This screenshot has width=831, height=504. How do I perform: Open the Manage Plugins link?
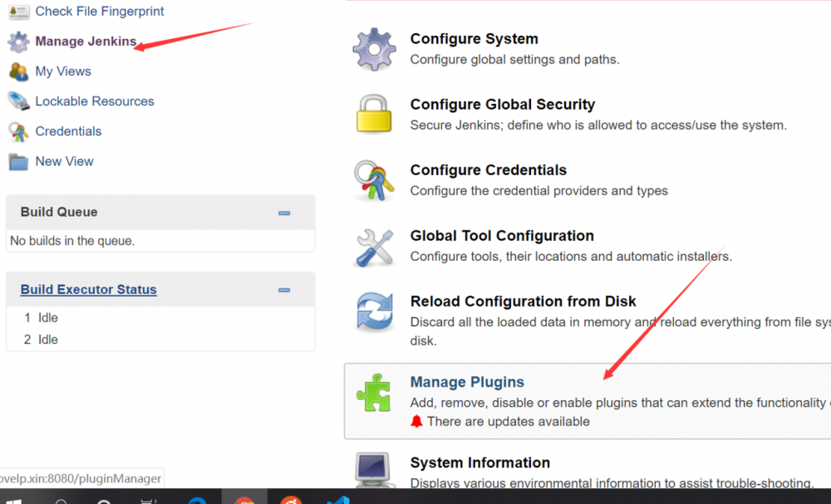click(x=467, y=382)
